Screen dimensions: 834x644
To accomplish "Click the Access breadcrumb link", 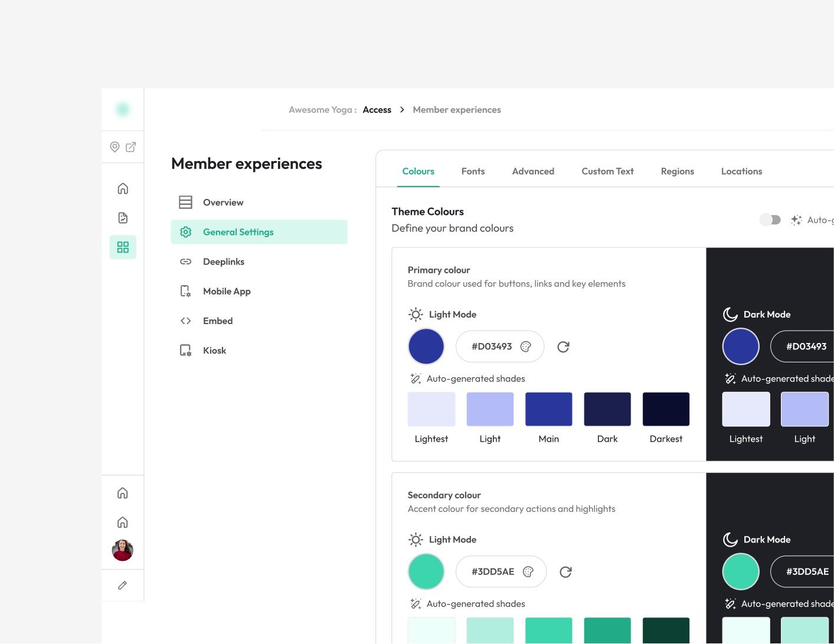I will click(x=377, y=110).
